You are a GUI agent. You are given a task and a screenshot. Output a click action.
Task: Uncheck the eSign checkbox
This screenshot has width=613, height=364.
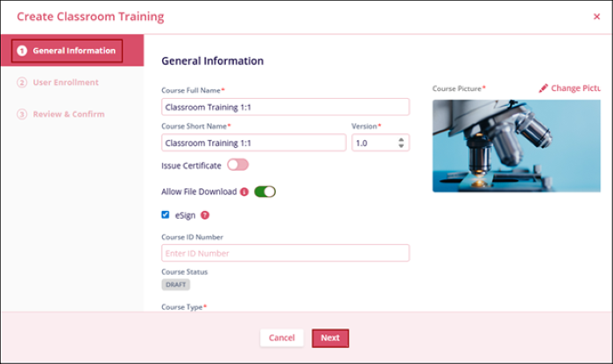pos(166,214)
